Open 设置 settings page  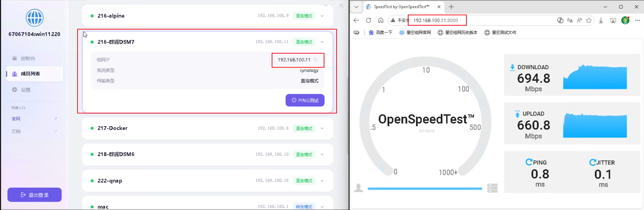[35, 90]
